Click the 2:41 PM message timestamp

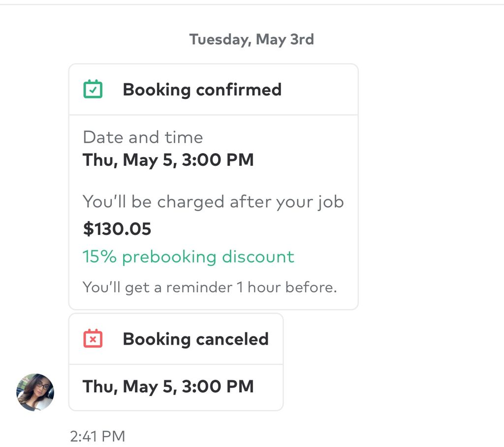[97, 436]
